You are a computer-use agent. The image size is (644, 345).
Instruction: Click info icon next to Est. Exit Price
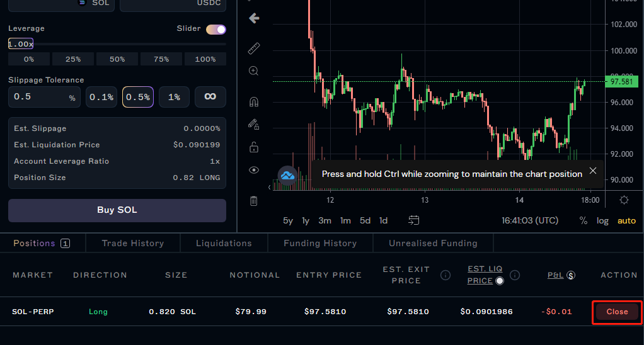pos(446,275)
